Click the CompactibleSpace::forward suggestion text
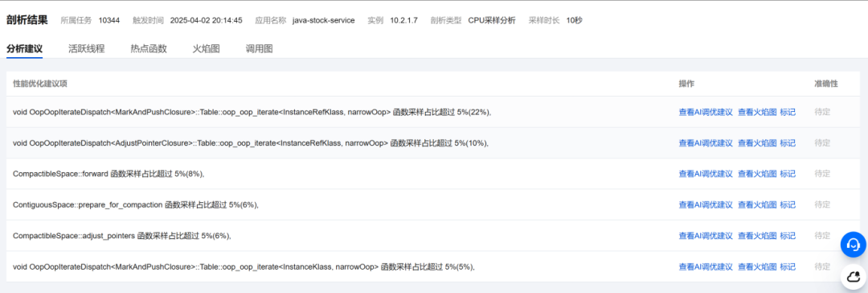This screenshot has height=293, width=868. [108, 174]
